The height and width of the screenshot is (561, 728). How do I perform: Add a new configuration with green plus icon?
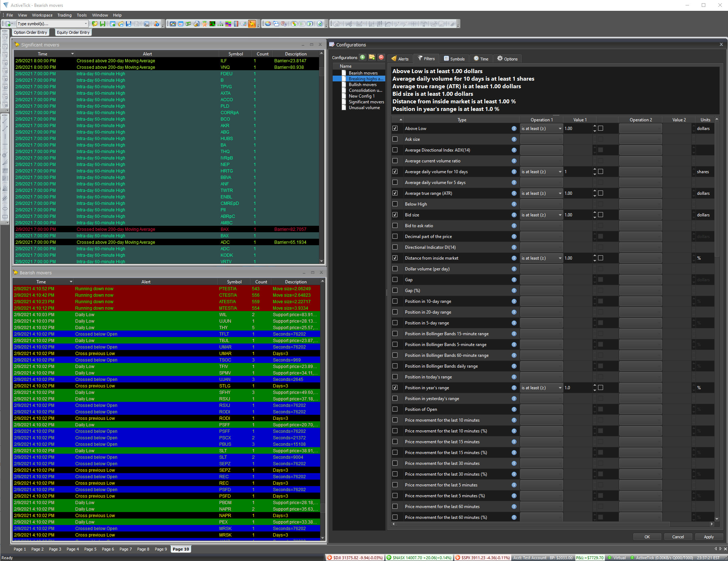coord(363,57)
